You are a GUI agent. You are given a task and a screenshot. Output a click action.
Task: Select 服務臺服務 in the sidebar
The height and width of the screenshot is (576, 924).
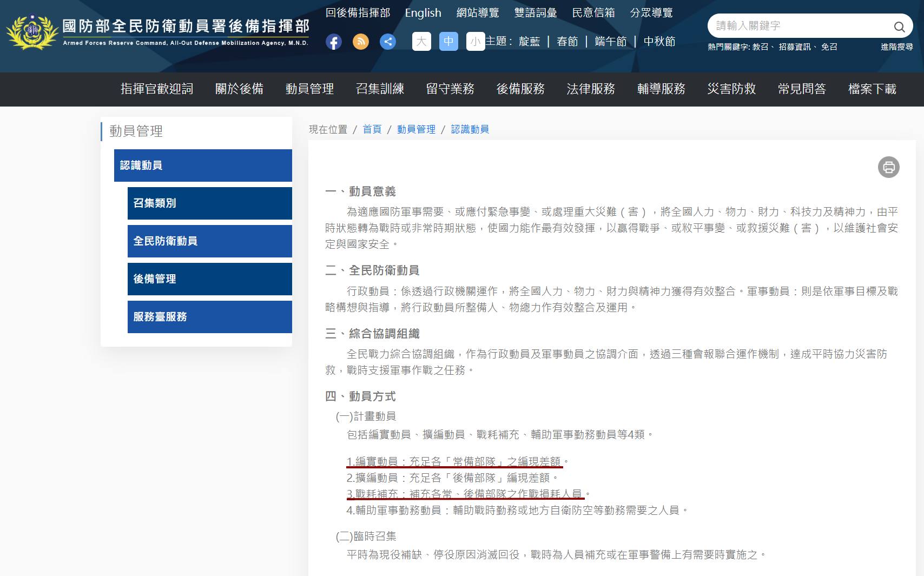point(209,317)
